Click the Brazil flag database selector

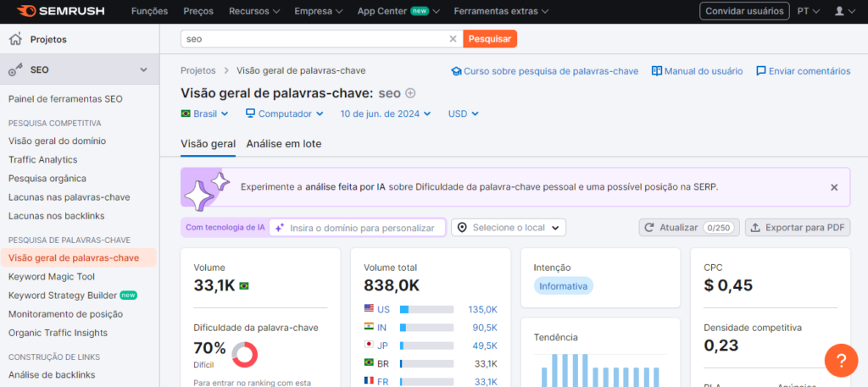pos(204,113)
